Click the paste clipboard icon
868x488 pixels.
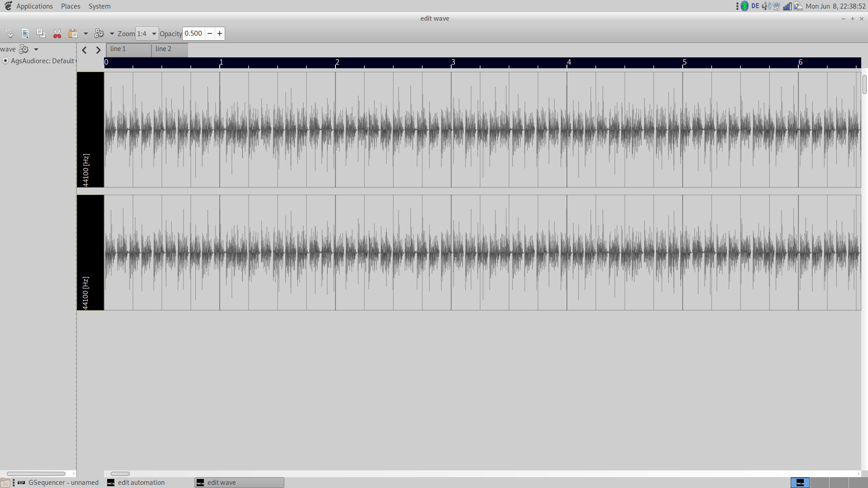click(x=73, y=33)
